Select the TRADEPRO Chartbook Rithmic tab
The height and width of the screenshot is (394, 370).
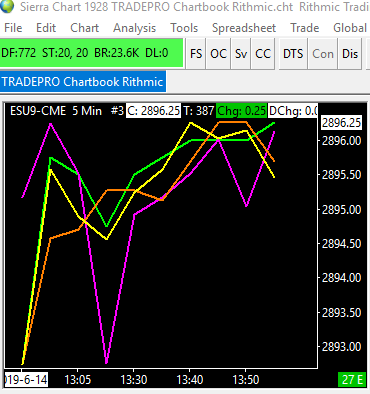(83, 82)
